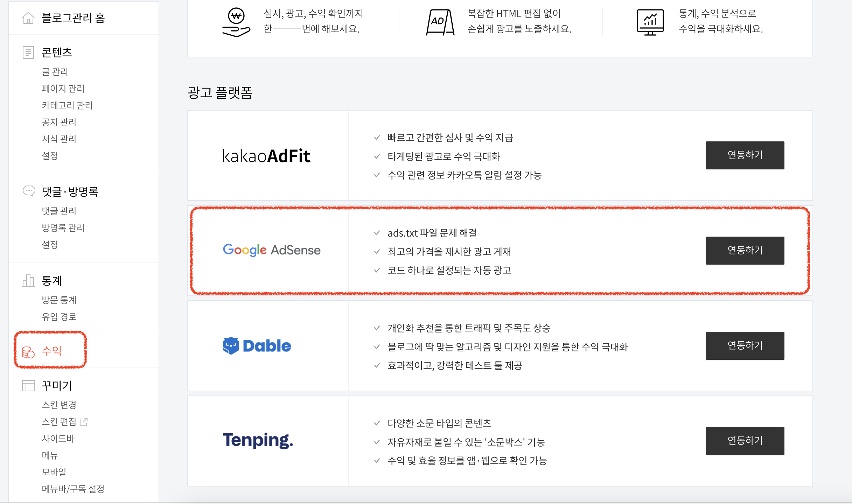Click text 효과적이고, 강력한 테스트 툴 제공
Image resolution: width=852 pixels, height=504 pixels.
[455, 365]
